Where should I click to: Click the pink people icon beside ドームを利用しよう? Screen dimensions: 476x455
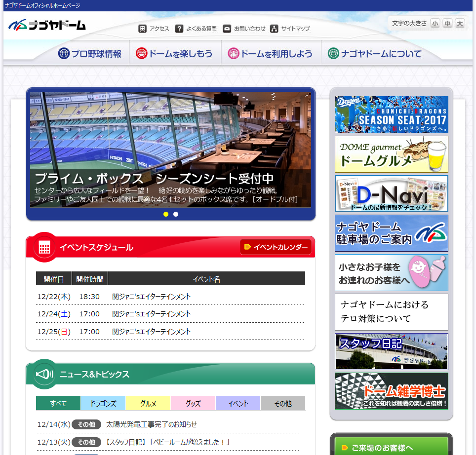(x=234, y=53)
